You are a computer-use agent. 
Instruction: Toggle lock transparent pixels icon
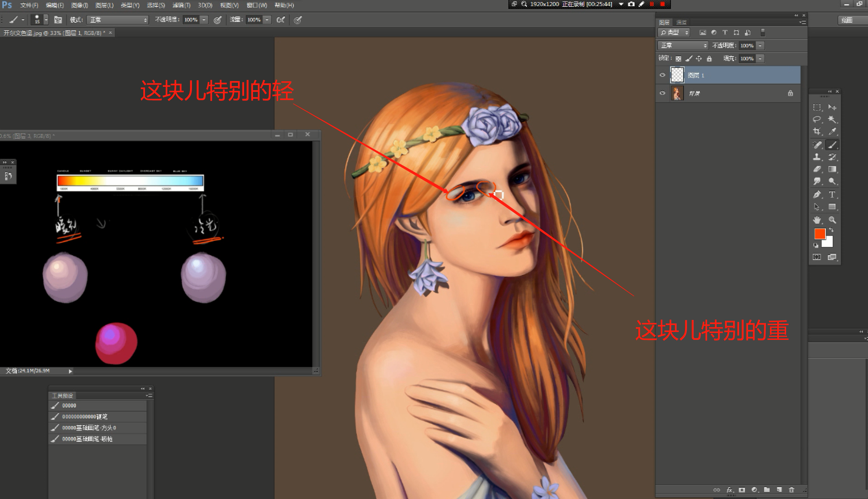tap(678, 59)
